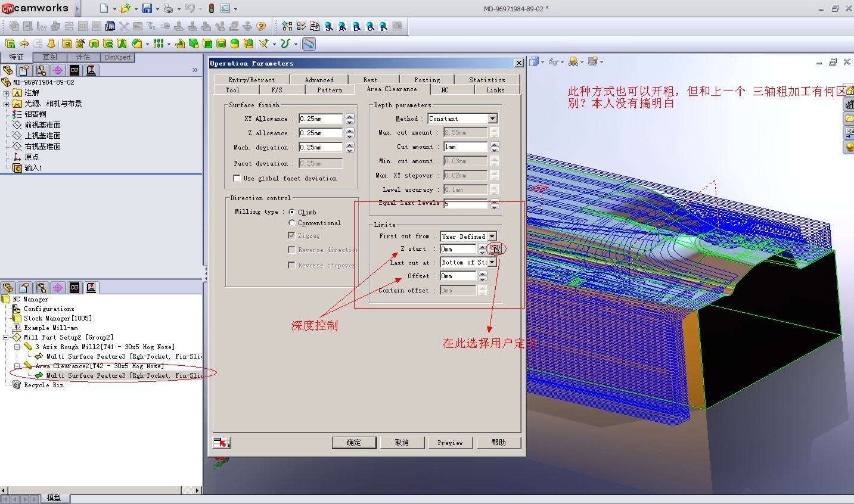Close the Operation Parameters dialog

point(519,63)
